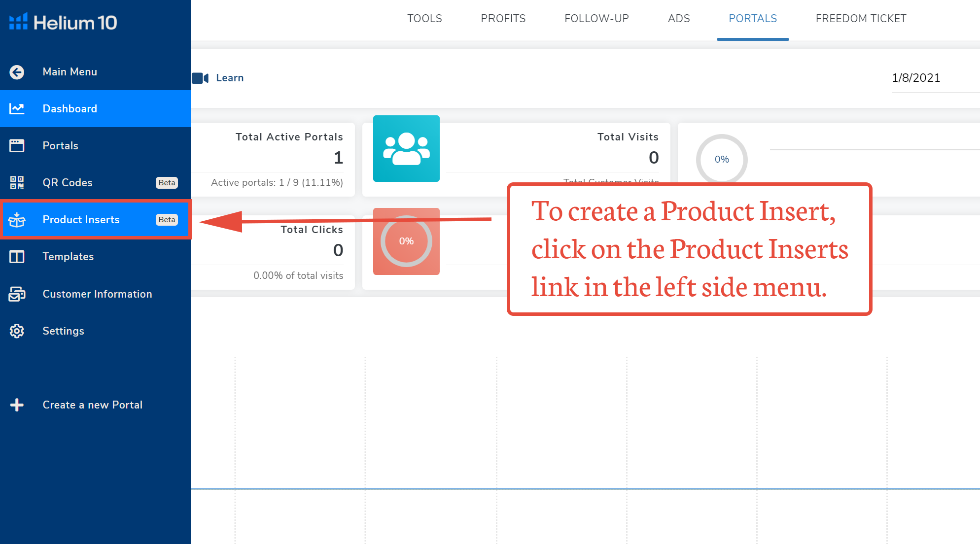Click the Templates layout icon
This screenshot has width=980, height=544.
point(17,256)
